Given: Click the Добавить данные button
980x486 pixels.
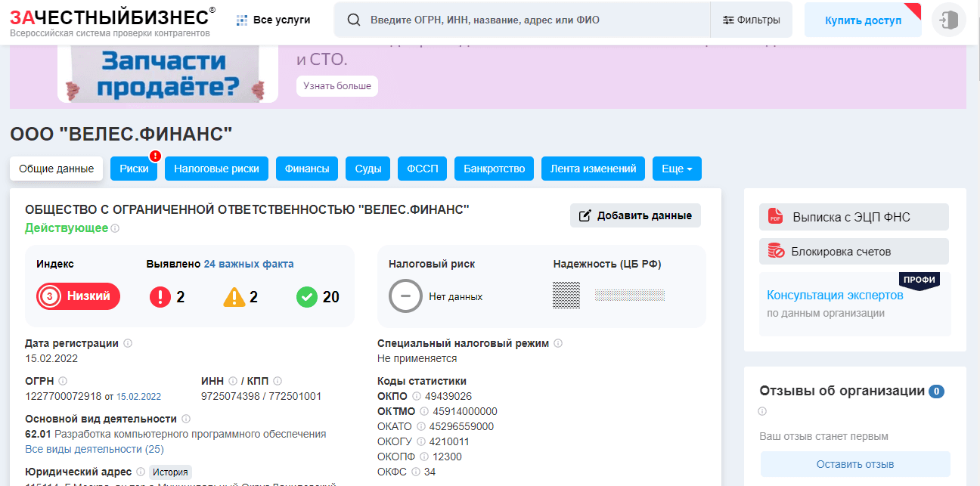Looking at the screenshot, I should tap(635, 215).
